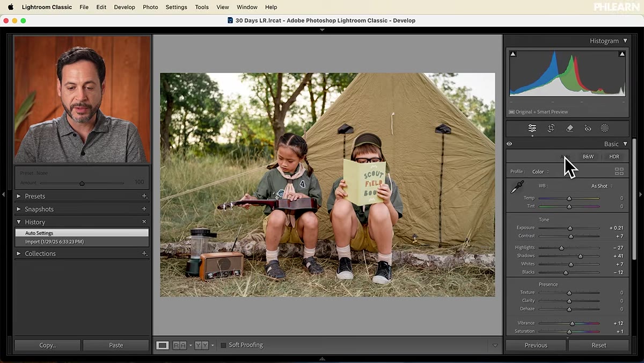This screenshot has width=644, height=363.
Task: Clear History with the X icon
Action: pyautogui.click(x=144, y=222)
